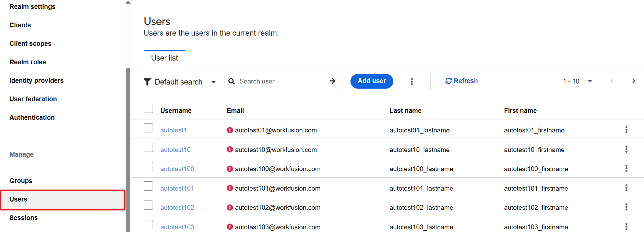Tick the select-all users checkbox
644x232 pixels.
[x=148, y=108]
